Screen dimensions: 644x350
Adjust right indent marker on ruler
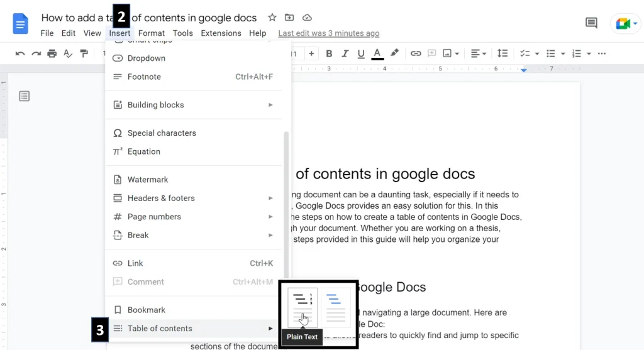(x=523, y=70)
